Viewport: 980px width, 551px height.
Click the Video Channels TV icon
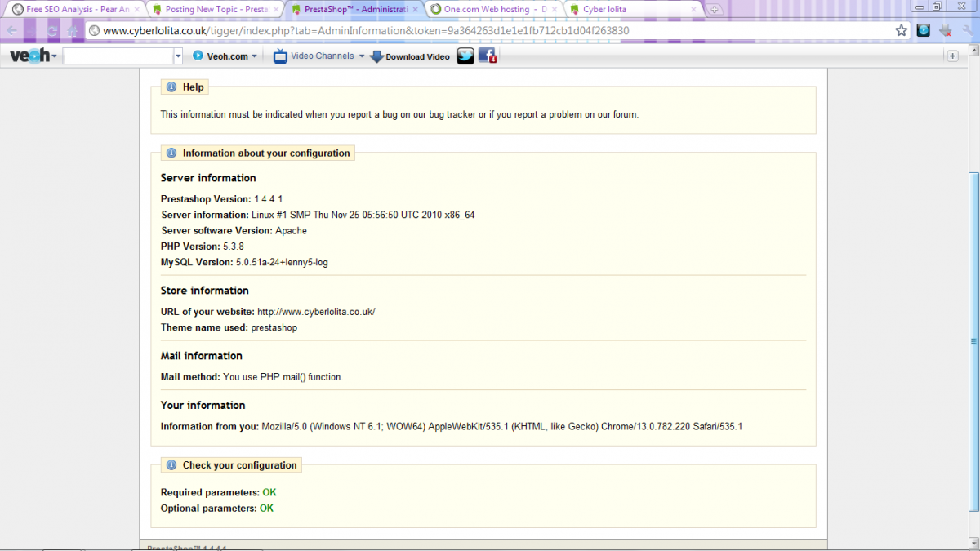[280, 56]
